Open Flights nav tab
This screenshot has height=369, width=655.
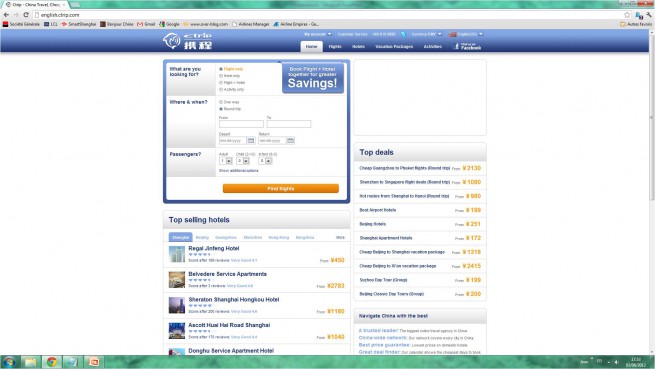(335, 46)
